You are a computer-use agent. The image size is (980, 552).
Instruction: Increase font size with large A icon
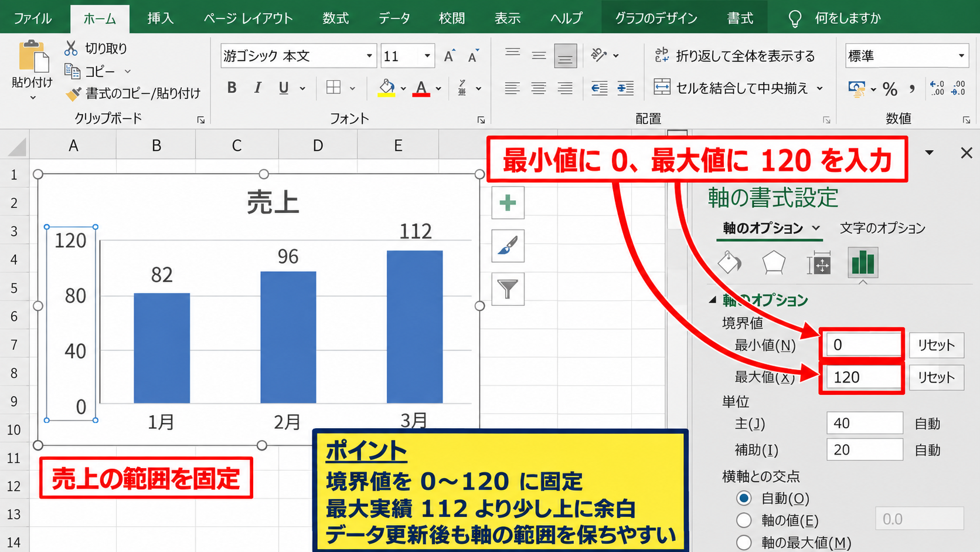pos(449,56)
